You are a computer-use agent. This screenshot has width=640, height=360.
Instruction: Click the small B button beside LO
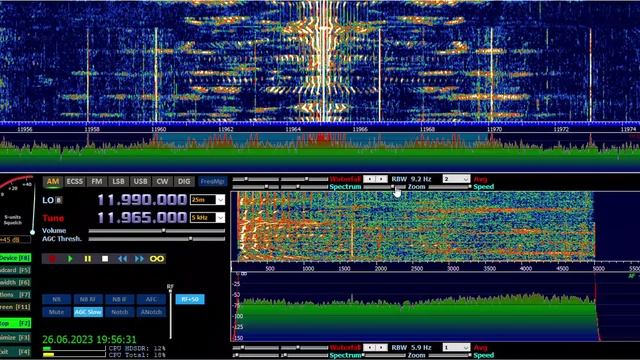point(59,200)
